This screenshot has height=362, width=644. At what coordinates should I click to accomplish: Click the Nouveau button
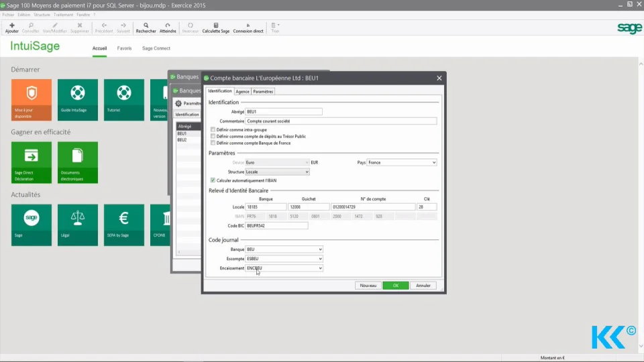pyautogui.click(x=368, y=286)
